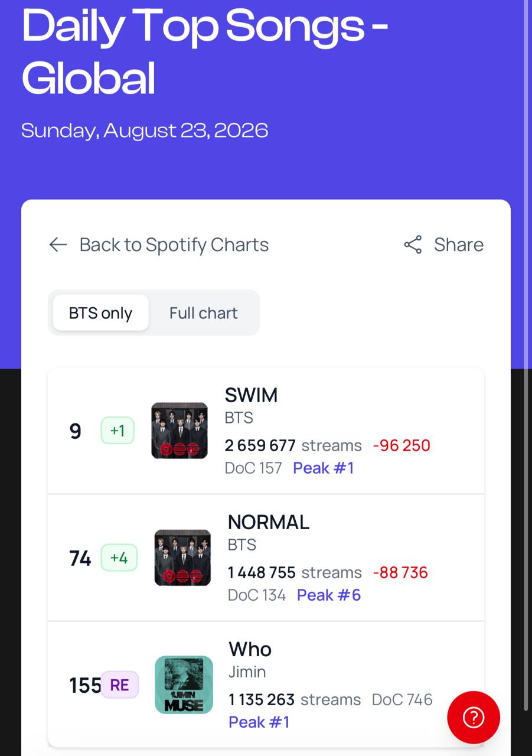Click the NORMAL album cover thumbnail

point(182,558)
